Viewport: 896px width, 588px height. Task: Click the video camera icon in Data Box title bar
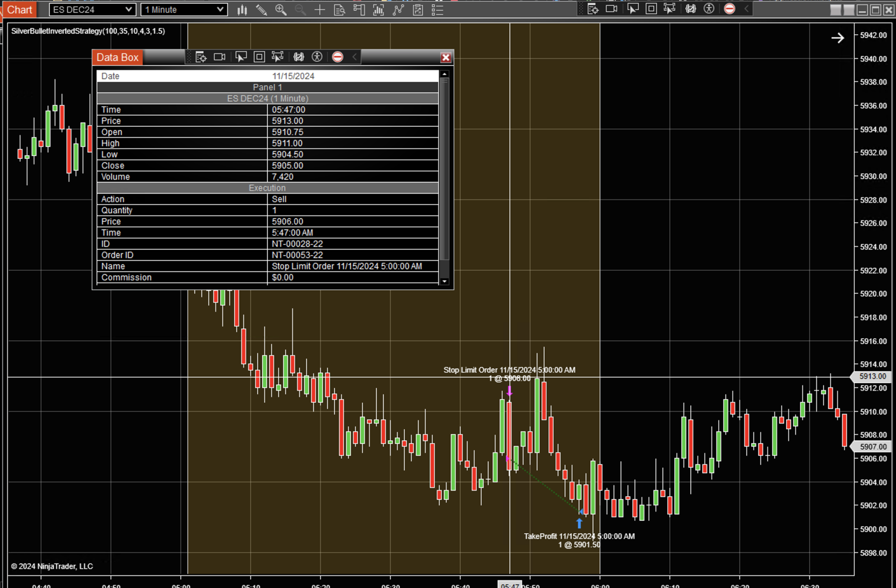[x=220, y=57]
